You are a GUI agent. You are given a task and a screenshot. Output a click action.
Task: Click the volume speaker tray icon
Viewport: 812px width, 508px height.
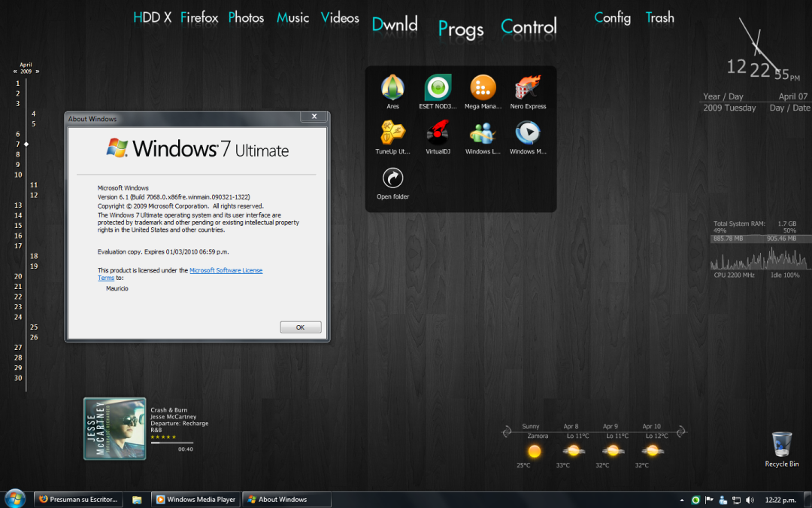coord(750,500)
